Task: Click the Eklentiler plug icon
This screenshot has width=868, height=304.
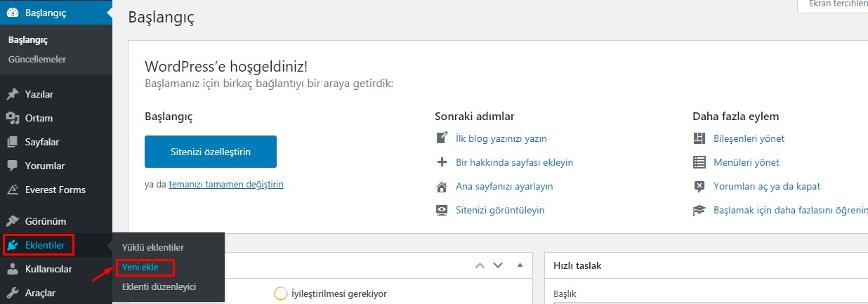Action: pos(13,245)
